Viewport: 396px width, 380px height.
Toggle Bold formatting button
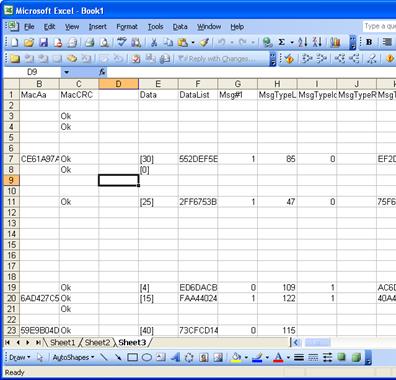pos(369,42)
